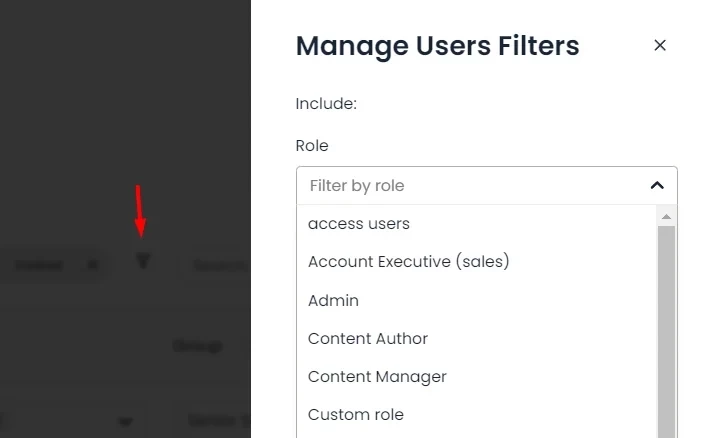Select the Admin role option

333,300
